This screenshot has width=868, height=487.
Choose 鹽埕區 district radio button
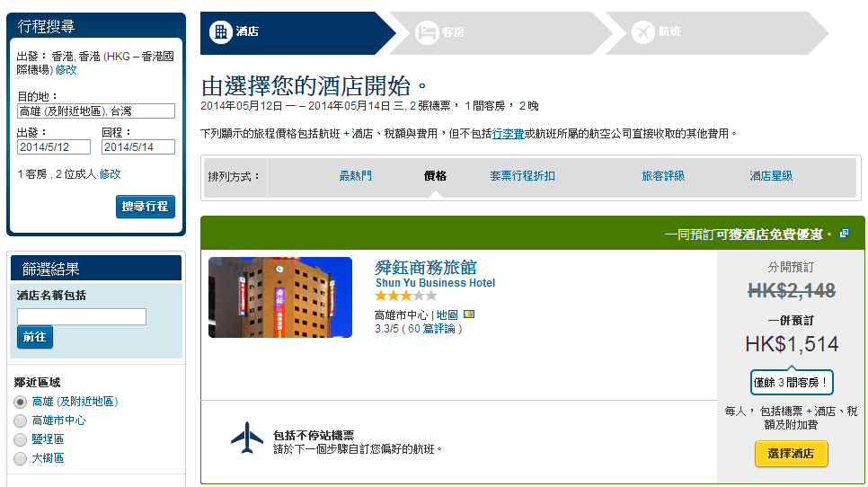tap(20, 439)
